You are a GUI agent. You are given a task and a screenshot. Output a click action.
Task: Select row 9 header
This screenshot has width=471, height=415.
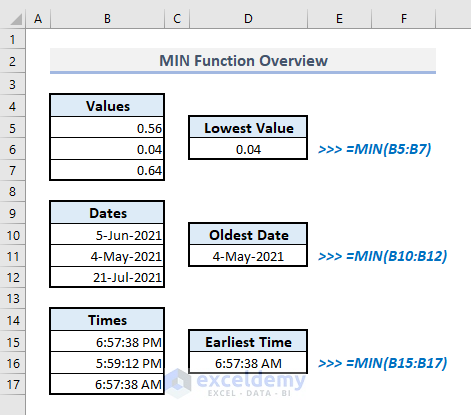click(13, 213)
